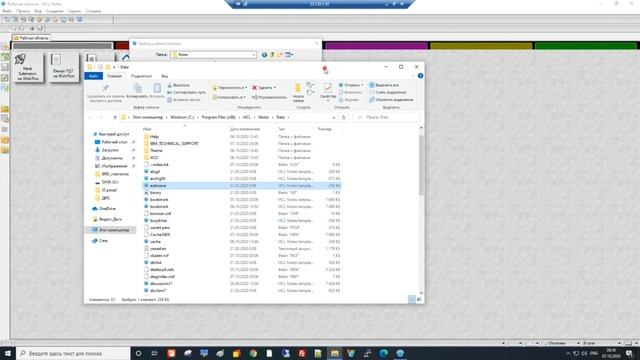Select the Рабочая область tab in HCL Notes
640x360 pixels.
pos(31,38)
